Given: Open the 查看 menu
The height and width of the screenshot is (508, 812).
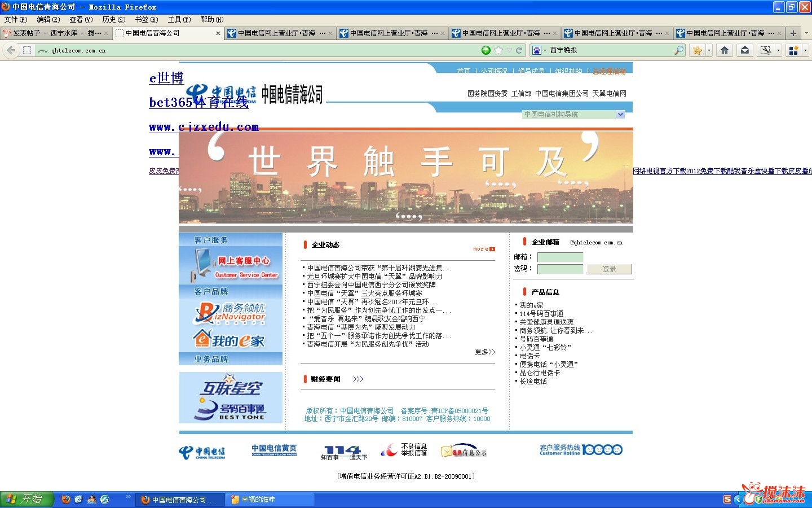Looking at the screenshot, I should (x=81, y=20).
